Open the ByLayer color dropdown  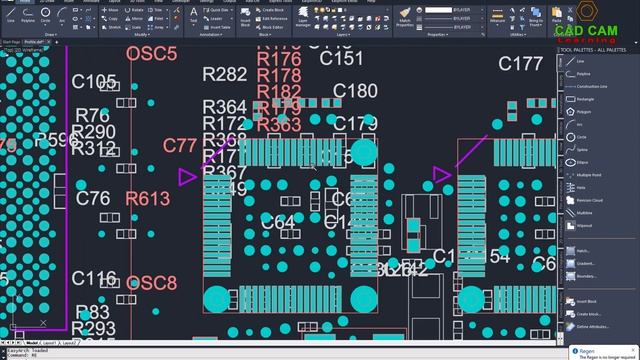pyautogui.click(x=482, y=10)
